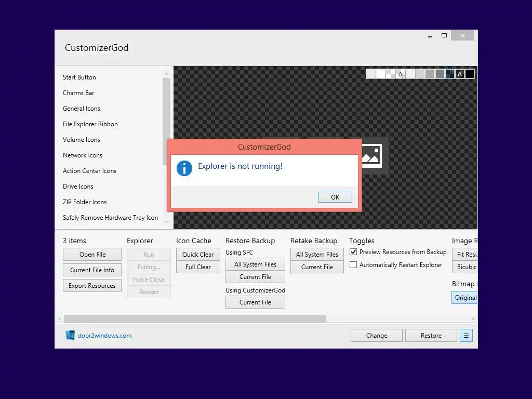Select Drive Icons category
532x399 pixels.
[78, 187]
